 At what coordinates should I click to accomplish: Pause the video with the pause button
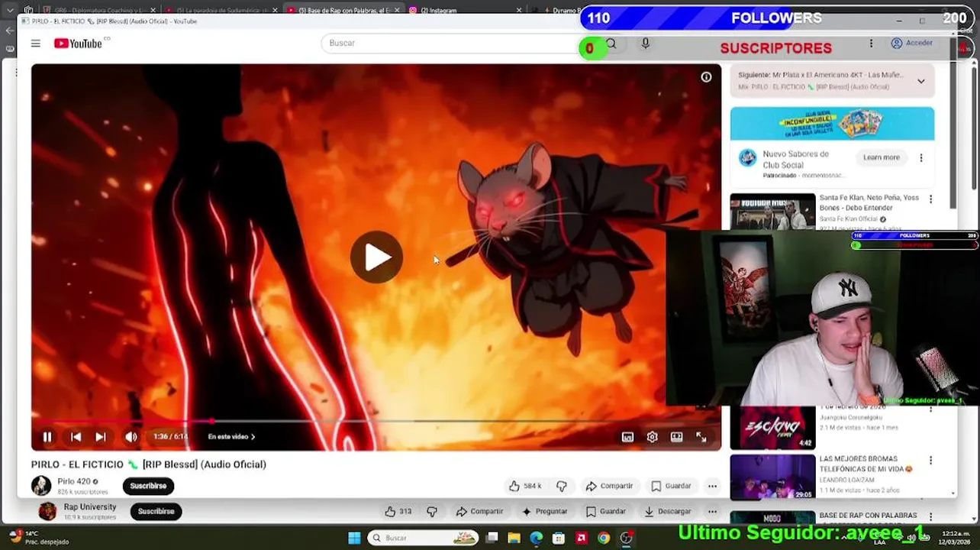coord(47,437)
